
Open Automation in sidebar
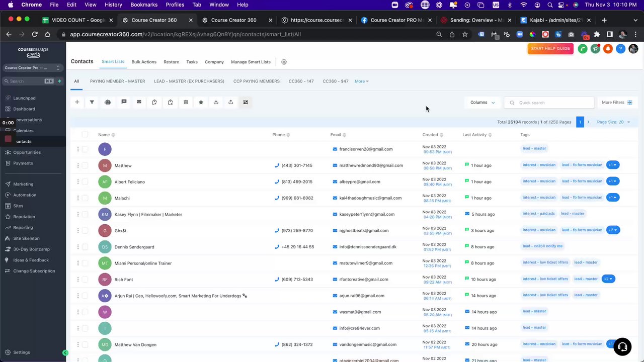point(25,195)
